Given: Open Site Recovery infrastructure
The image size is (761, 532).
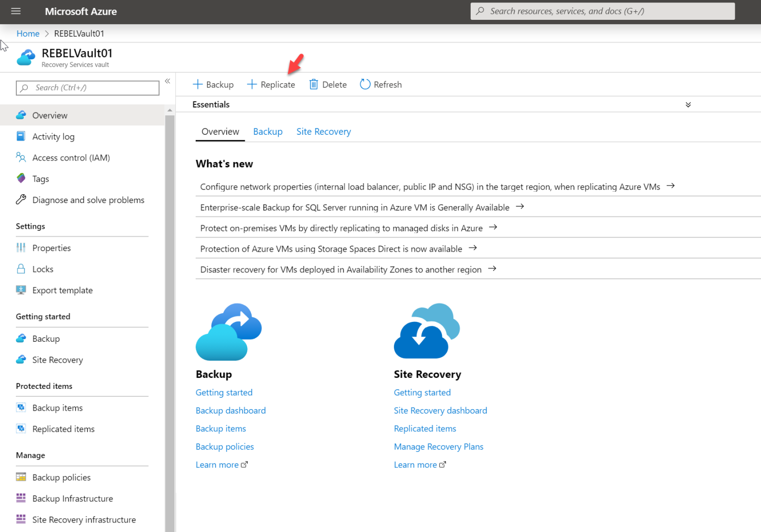Looking at the screenshot, I should tap(84, 519).
